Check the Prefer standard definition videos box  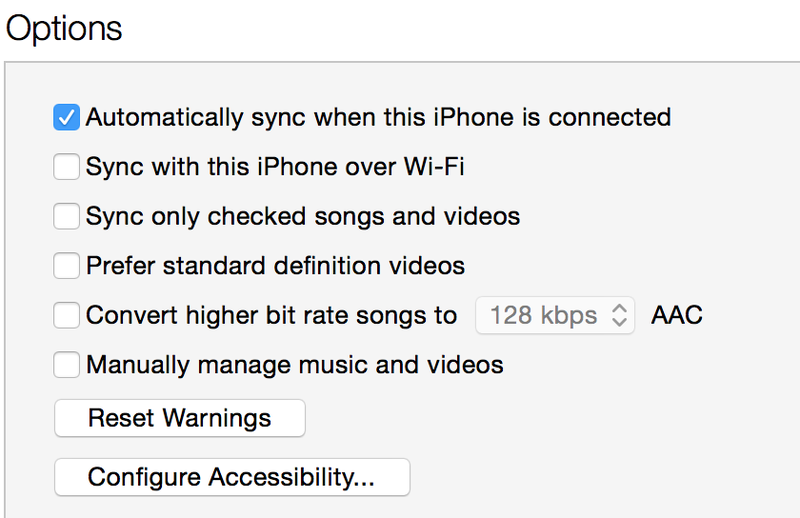click(x=66, y=265)
